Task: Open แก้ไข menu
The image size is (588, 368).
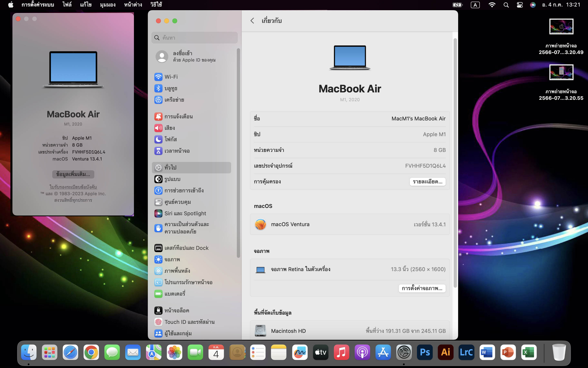Action: coord(86,5)
